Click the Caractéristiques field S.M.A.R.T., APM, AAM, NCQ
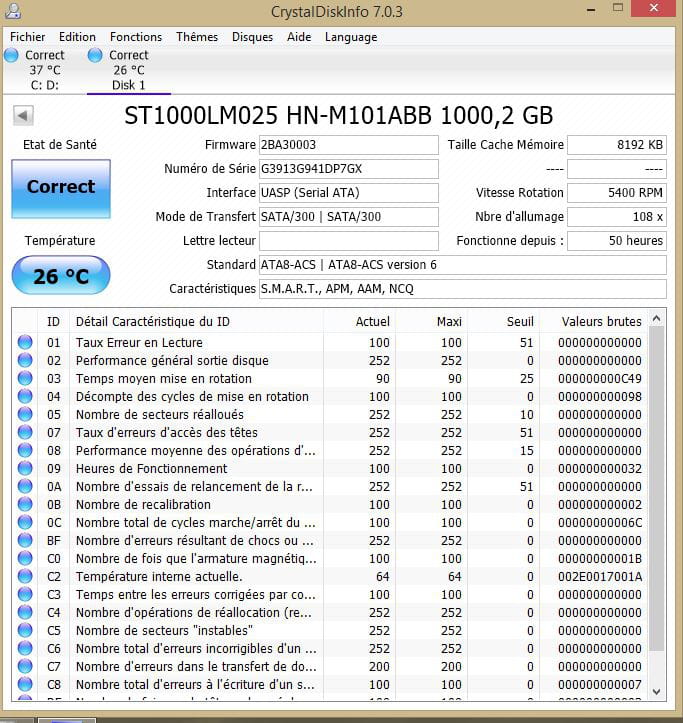Viewport: 683px width, 723px height. coord(463,289)
